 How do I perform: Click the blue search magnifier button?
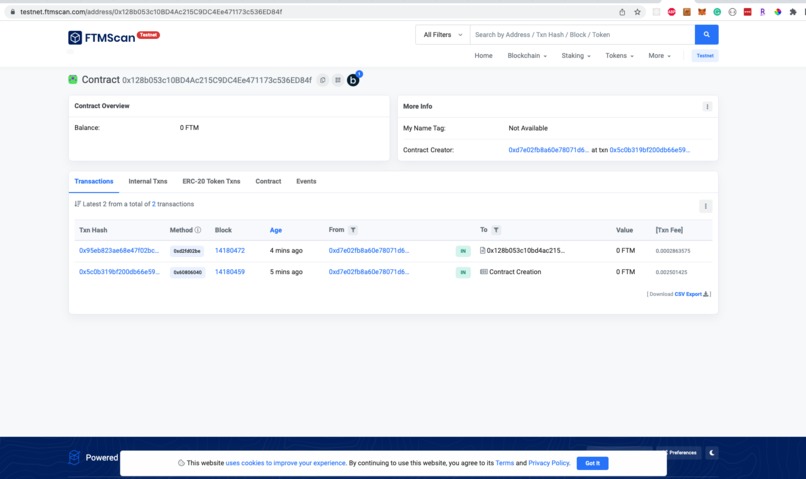coord(706,34)
